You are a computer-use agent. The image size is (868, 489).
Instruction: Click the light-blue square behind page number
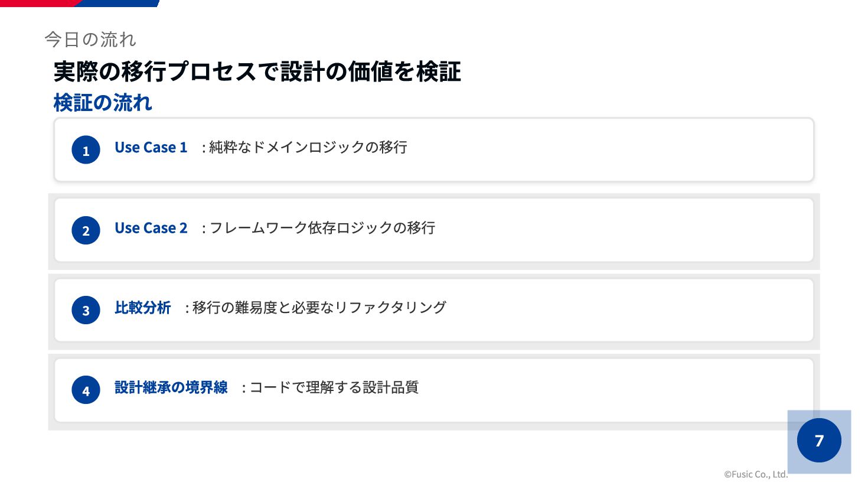tap(819, 442)
